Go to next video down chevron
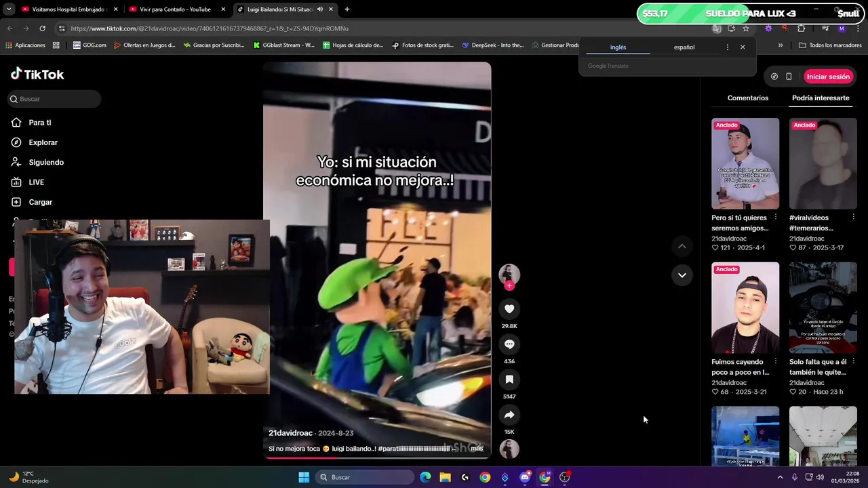 click(682, 275)
